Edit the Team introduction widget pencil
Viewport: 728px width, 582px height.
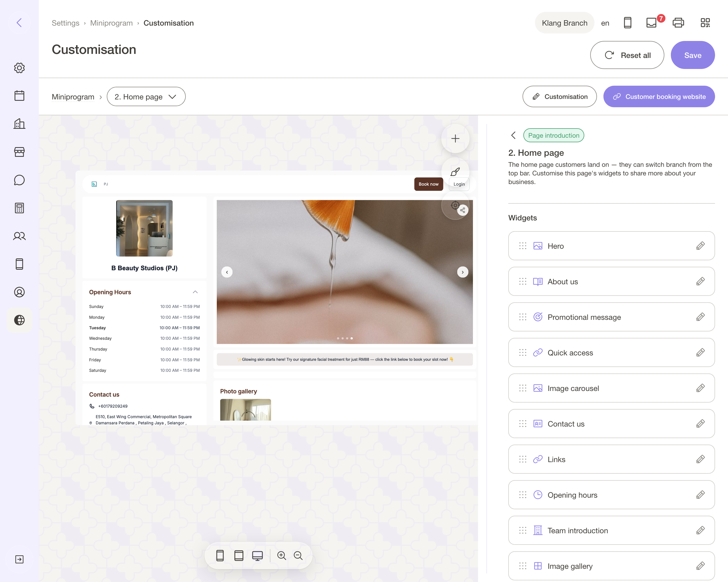(700, 530)
